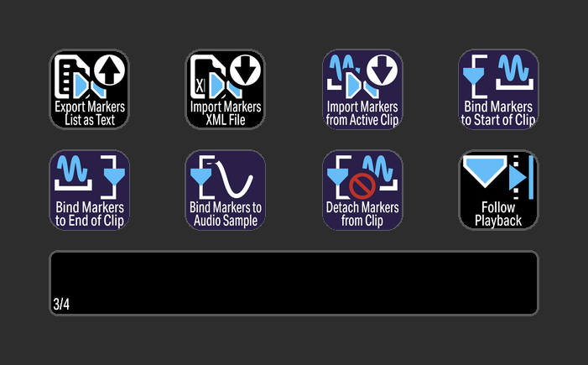
Task: Select Import Markers from Active Clip
Action: (362, 89)
